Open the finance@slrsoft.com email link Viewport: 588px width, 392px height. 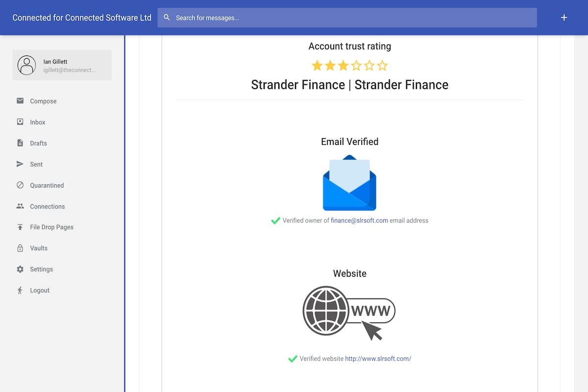coord(359,220)
